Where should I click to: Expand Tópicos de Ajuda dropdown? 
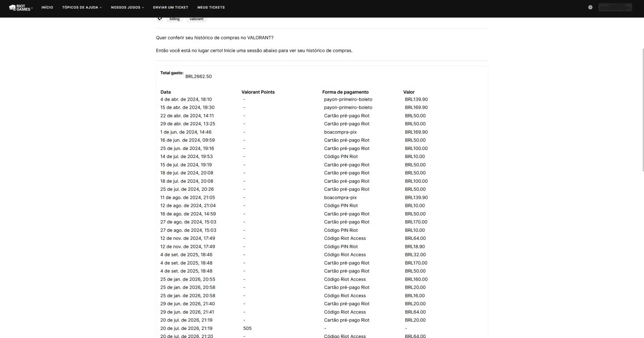82,7
